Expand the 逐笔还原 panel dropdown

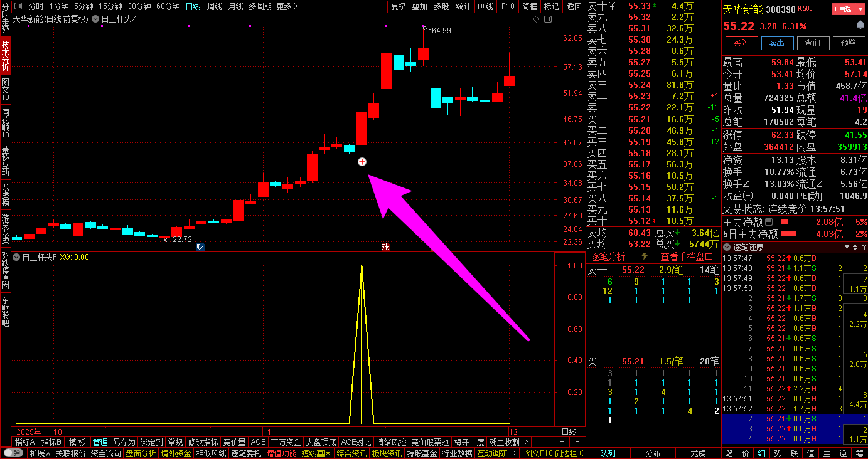pos(727,246)
